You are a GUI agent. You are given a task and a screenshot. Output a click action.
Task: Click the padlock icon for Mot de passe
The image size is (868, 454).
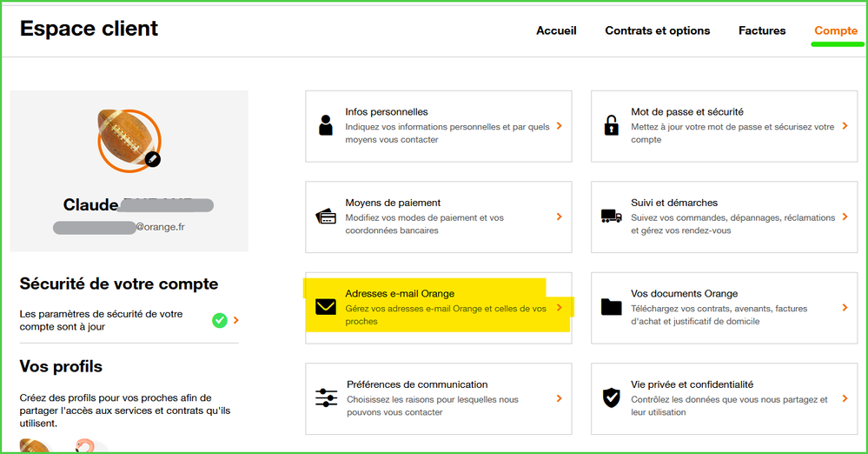coord(612,125)
